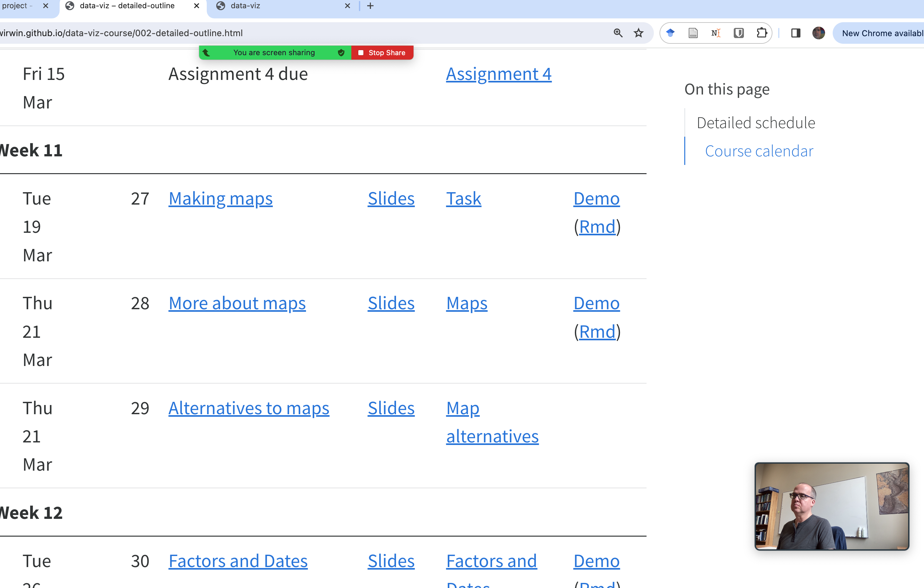
Task: Click the page zoom magnifier icon
Action: coord(618,33)
